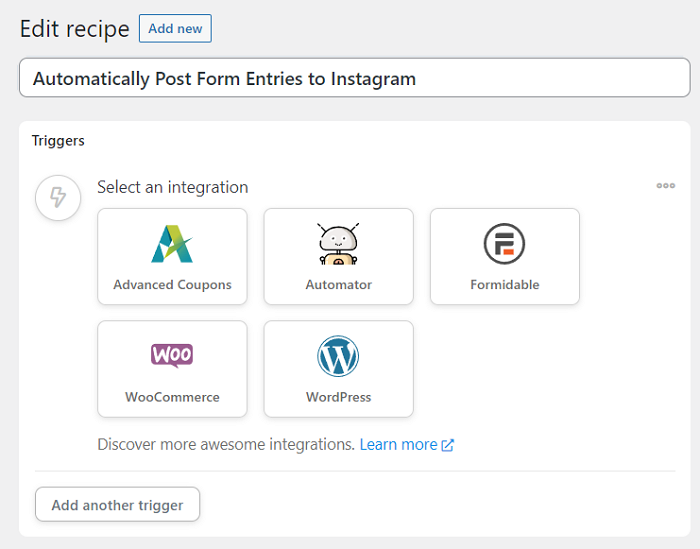Select the Advanced Coupons integration label

(172, 285)
